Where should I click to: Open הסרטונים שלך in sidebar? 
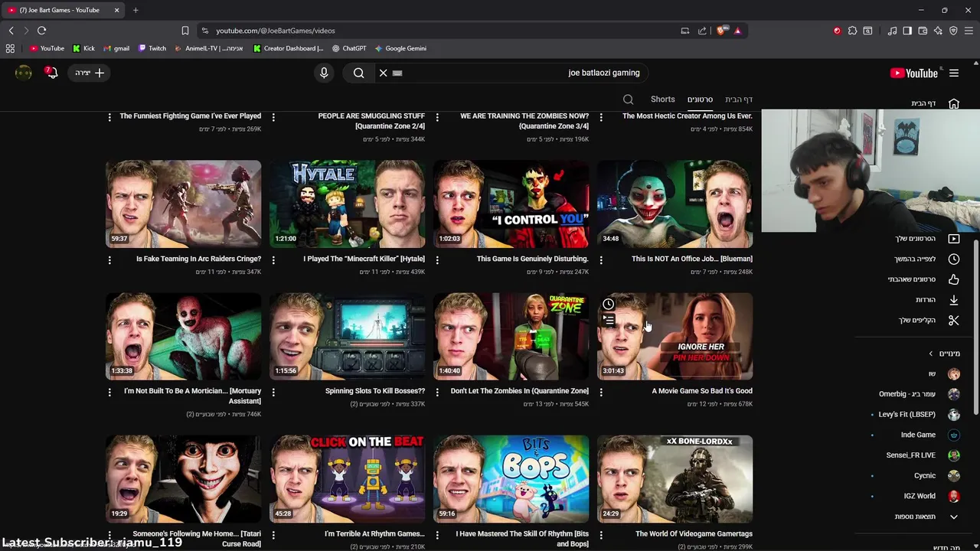click(x=927, y=239)
